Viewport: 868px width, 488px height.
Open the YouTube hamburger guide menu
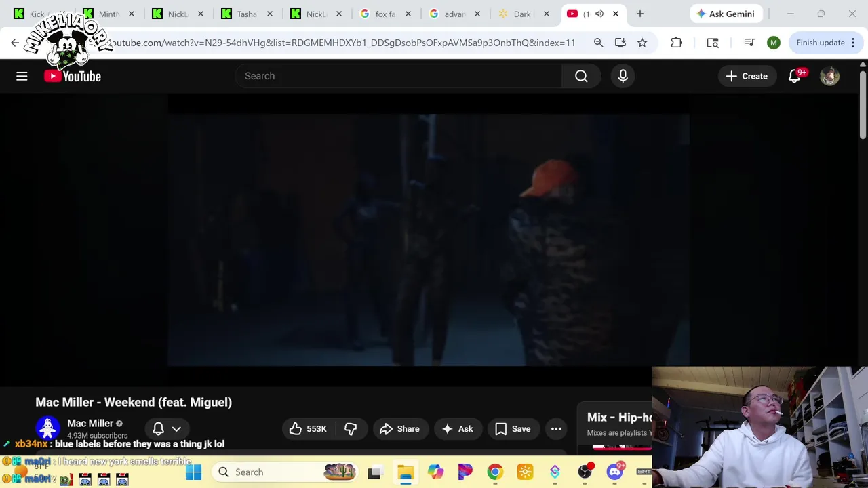[x=22, y=76]
